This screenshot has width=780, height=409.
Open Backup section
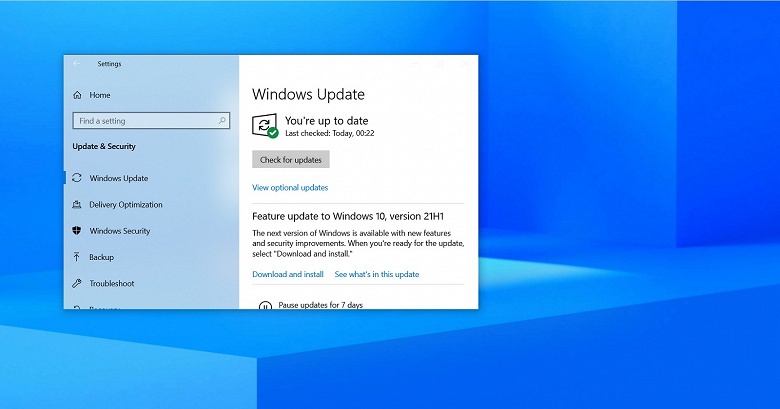(x=101, y=257)
